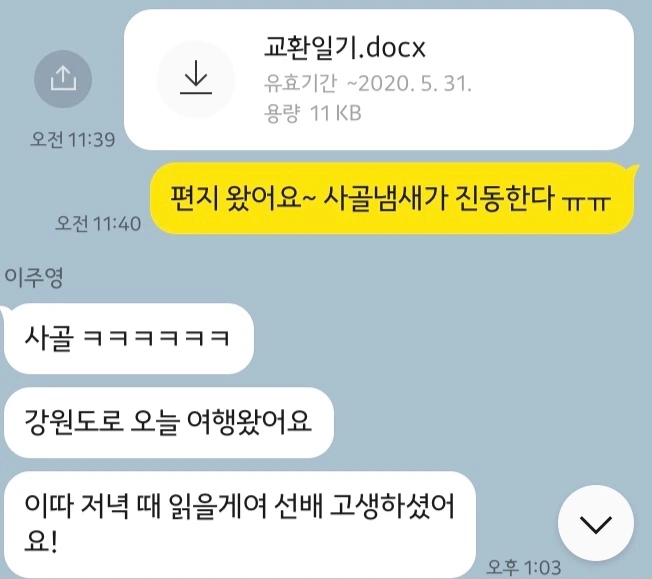Tap the 오전 11:40 timestamp
Viewport: 652px width, 579px height.
98,224
